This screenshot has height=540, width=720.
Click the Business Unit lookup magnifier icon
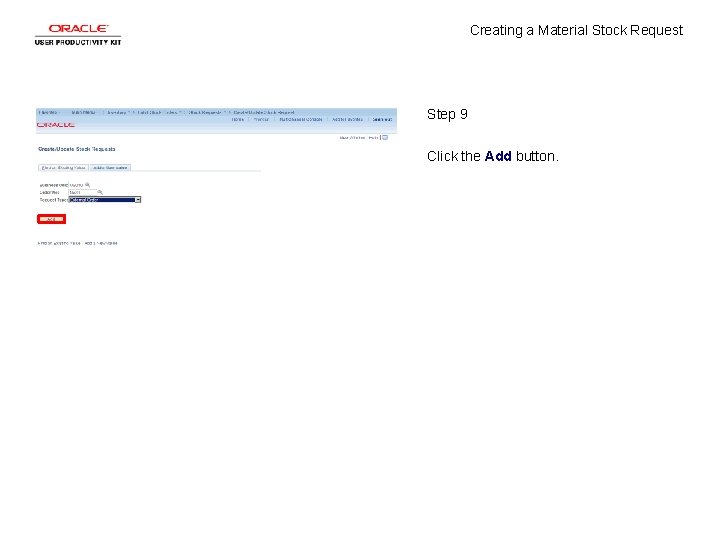click(x=87, y=185)
